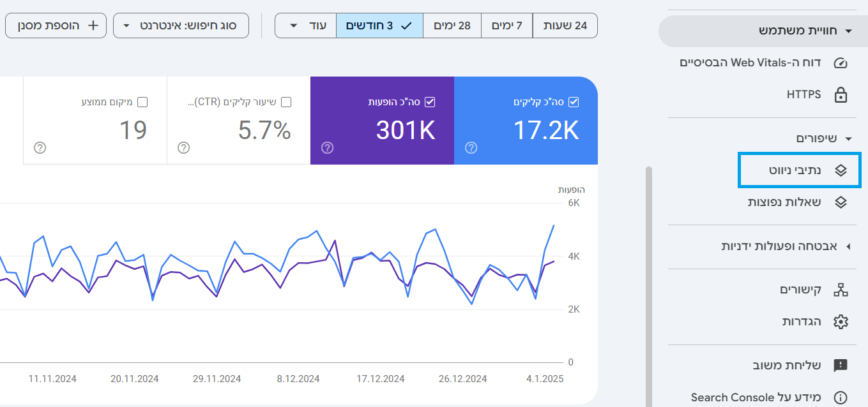Select the 7 ימים date range
Screen dimensions: 868x407
506,26
